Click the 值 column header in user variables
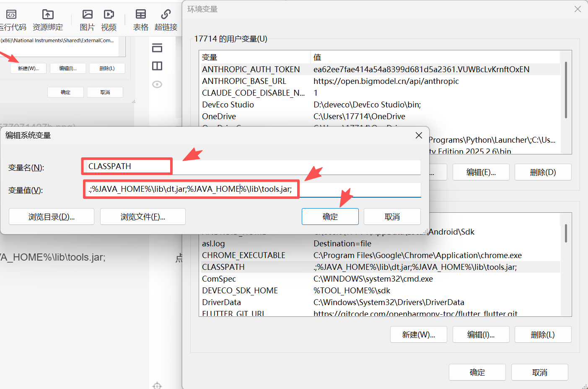Image resolution: width=588 pixels, height=389 pixels. 435,57
